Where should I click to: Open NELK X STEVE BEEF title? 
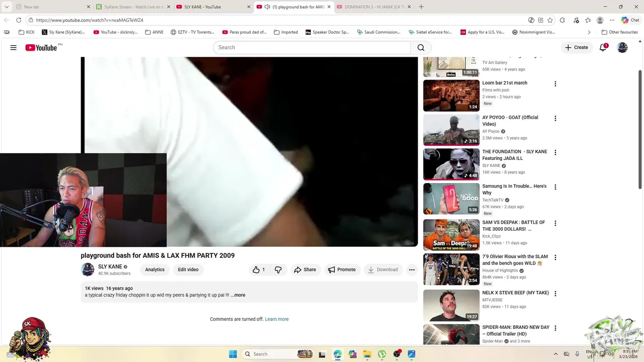[x=516, y=293]
